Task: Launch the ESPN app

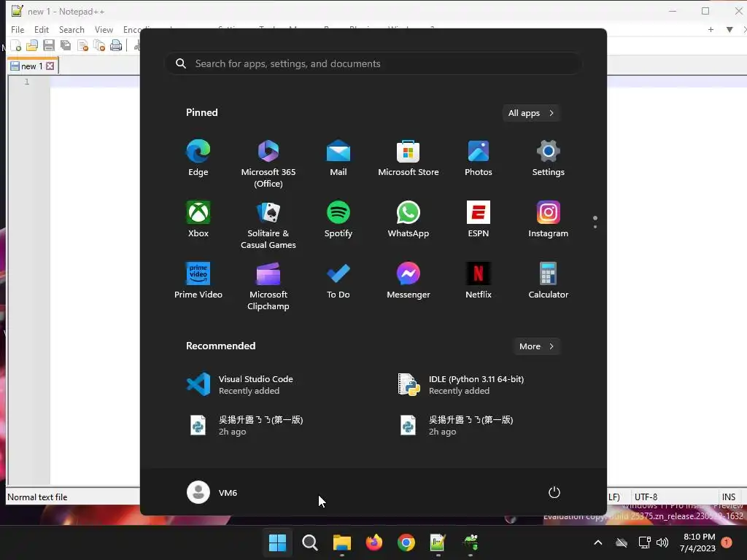Action: coord(479,219)
